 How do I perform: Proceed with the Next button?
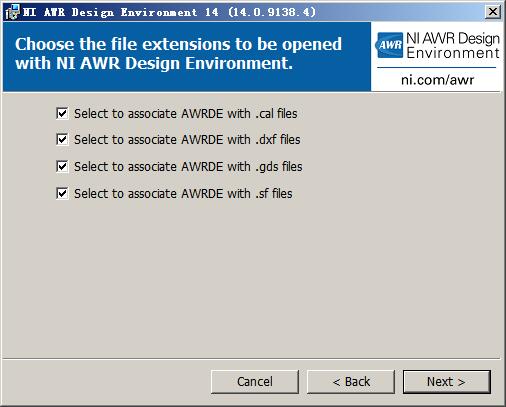coord(447,382)
